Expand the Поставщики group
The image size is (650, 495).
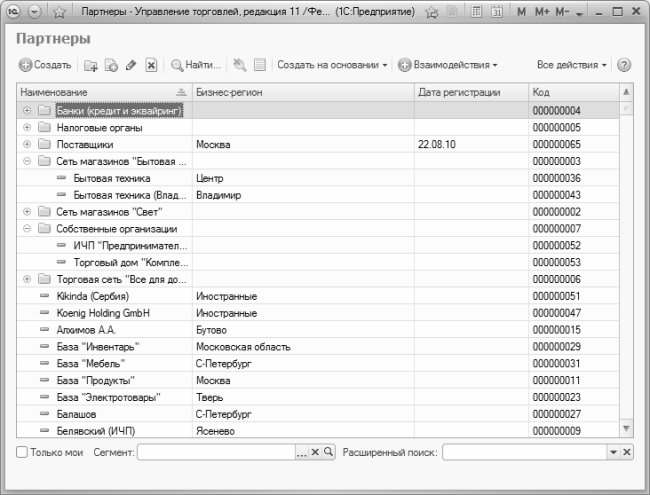point(27,144)
